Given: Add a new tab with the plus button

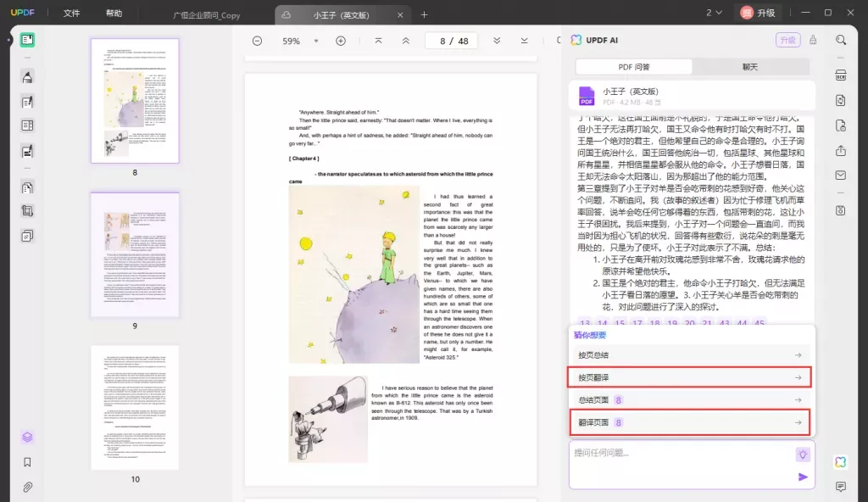Looking at the screenshot, I should (x=424, y=15).
